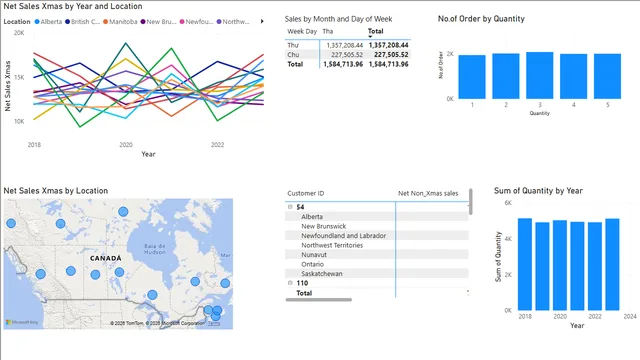
Task: Select the Newfoundland and Labrador row
Action: [376, 236]
